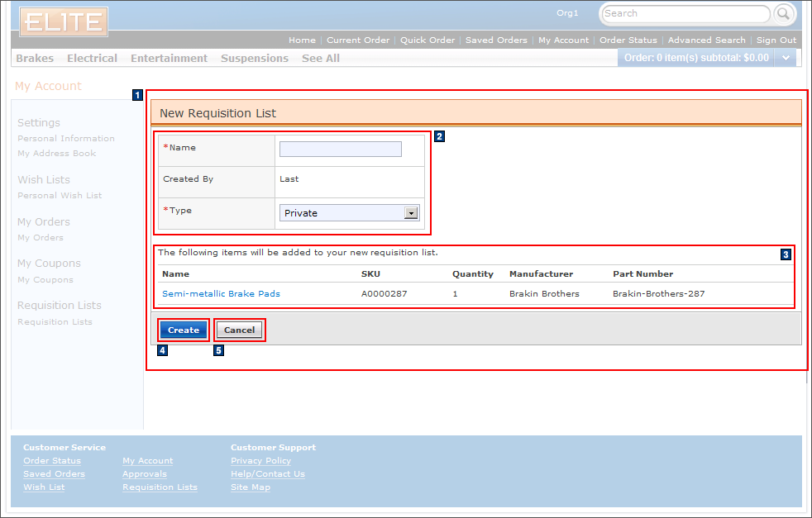Click the Part Number column header

[x=643, y=273]
